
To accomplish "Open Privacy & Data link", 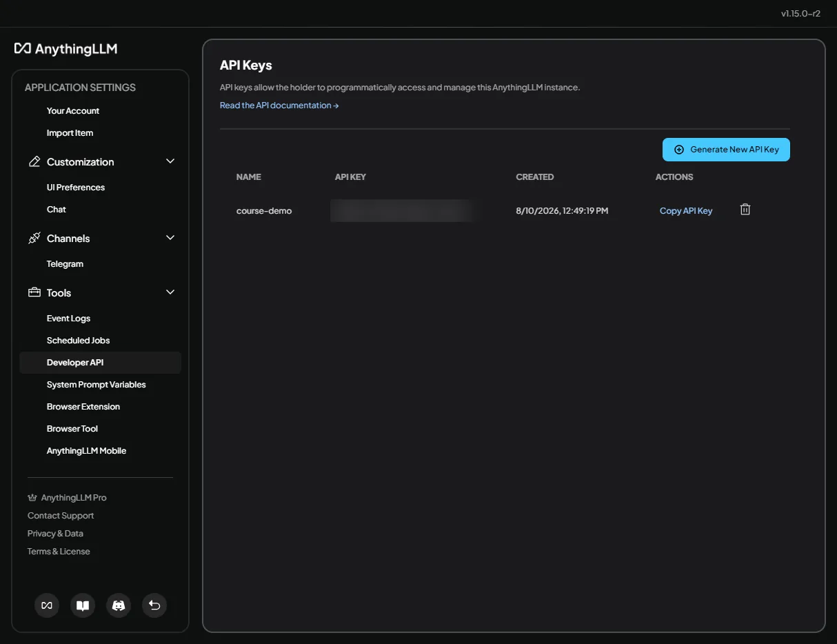I will pos(55,533).
